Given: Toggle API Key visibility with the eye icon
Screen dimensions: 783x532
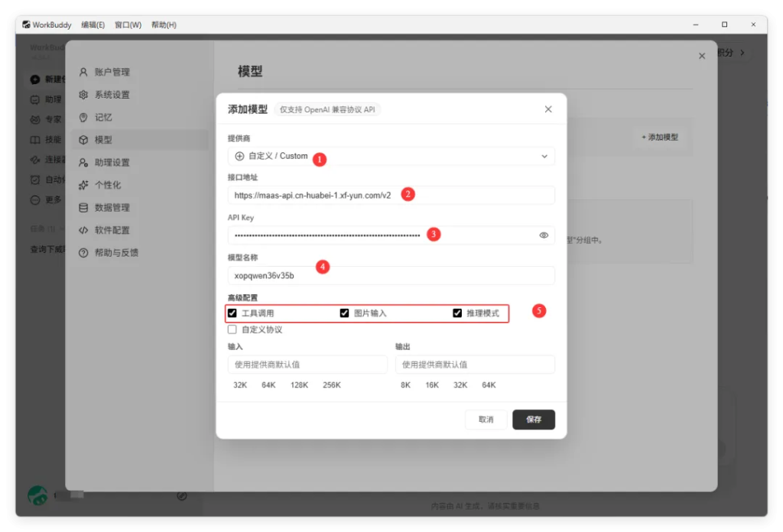Looking at the screenshot, I should (x=544, y=235).
